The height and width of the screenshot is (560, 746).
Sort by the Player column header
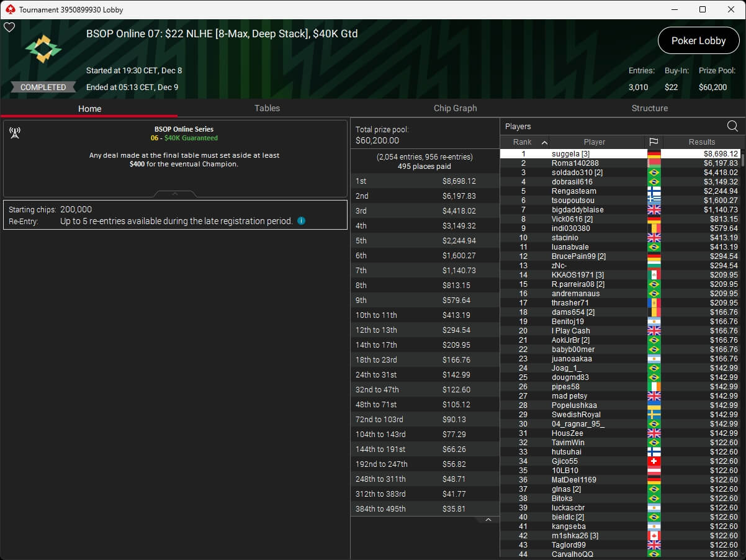tap(594, 142)
